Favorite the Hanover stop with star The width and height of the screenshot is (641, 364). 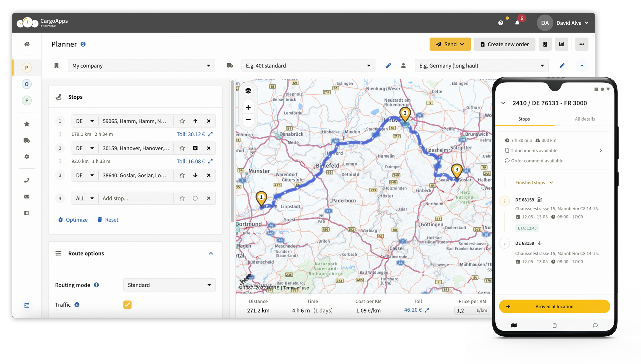182,148
